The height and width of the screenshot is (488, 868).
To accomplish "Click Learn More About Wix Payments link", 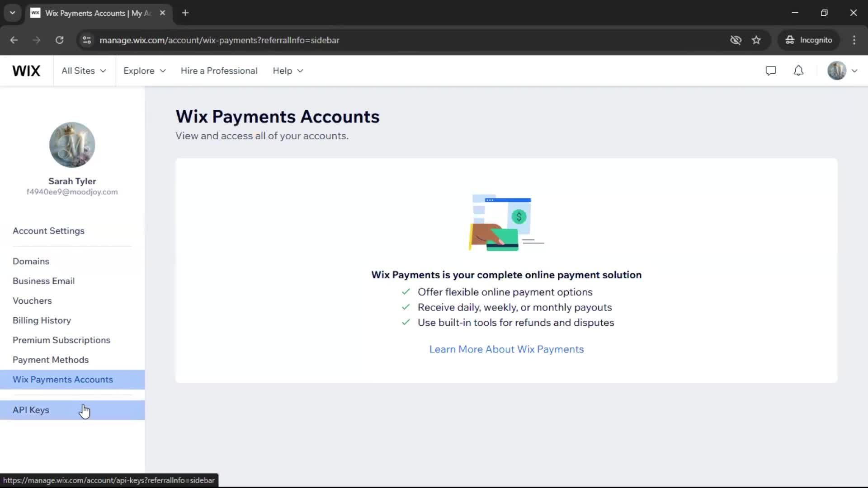I will click(506, 349).
